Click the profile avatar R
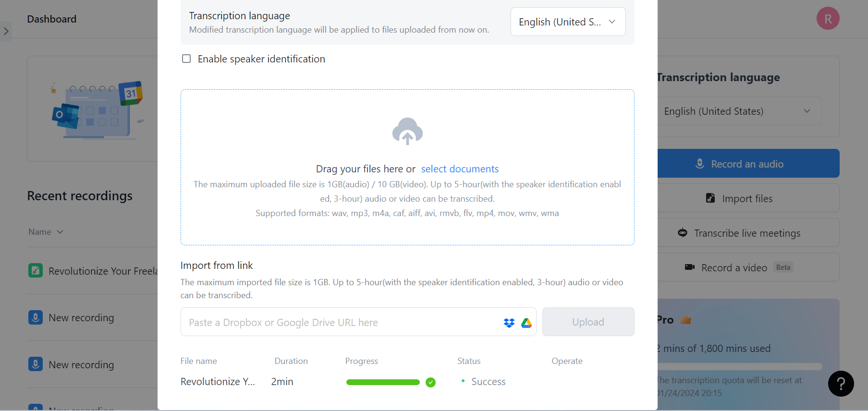This screenshot has height=411, width=868. click(828, 18)
